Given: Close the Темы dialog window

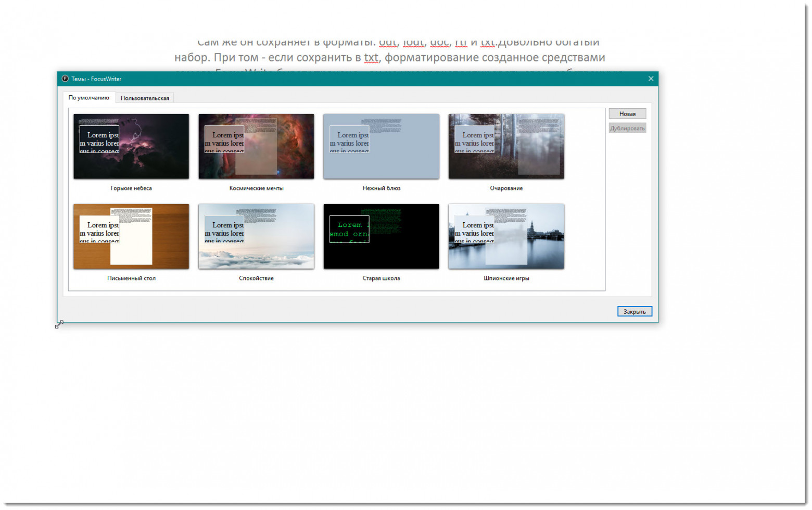Looking at the screenshot, I should coord(651,79).
